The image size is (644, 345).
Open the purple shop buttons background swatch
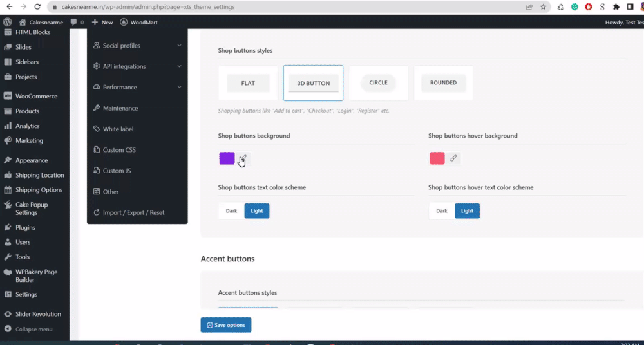coord(227,158)
